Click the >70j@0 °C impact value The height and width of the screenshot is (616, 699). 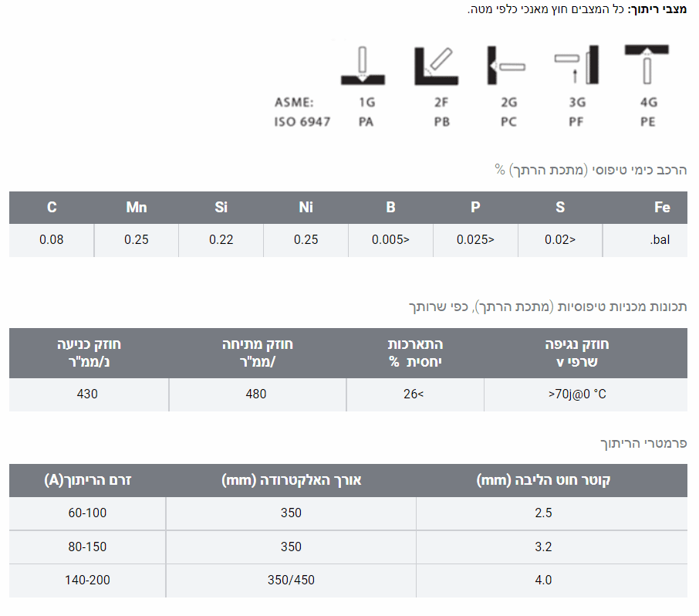[x=577, y=394]
